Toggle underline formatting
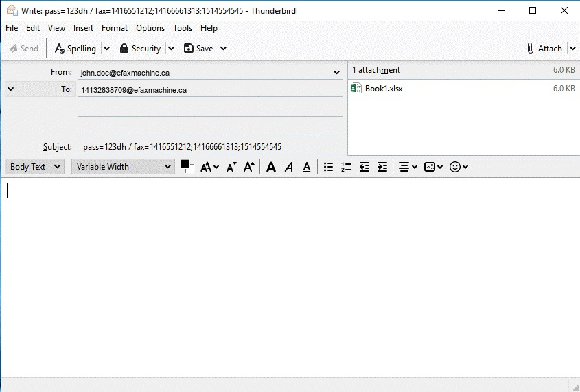This screenshot has height=392, width=580. point(307,167)
